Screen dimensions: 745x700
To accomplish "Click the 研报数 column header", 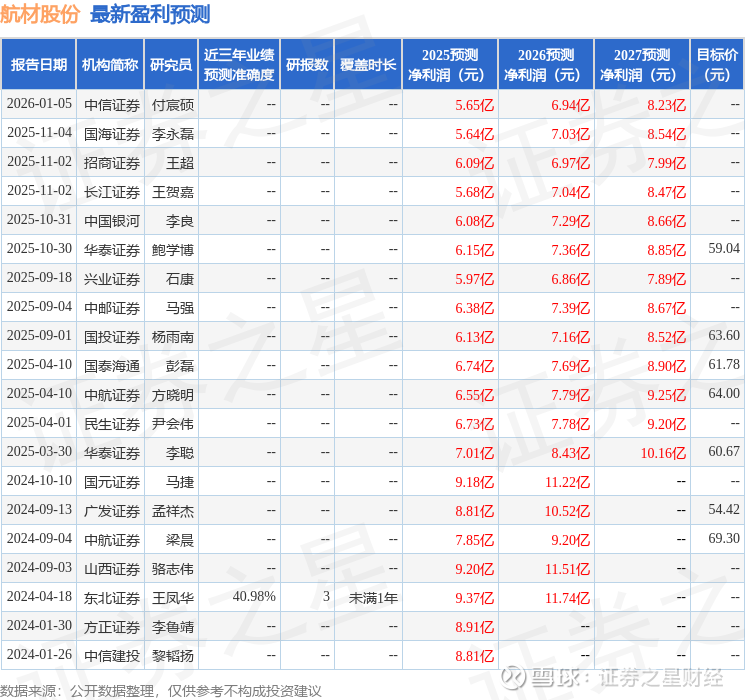I will pos(307,65).
